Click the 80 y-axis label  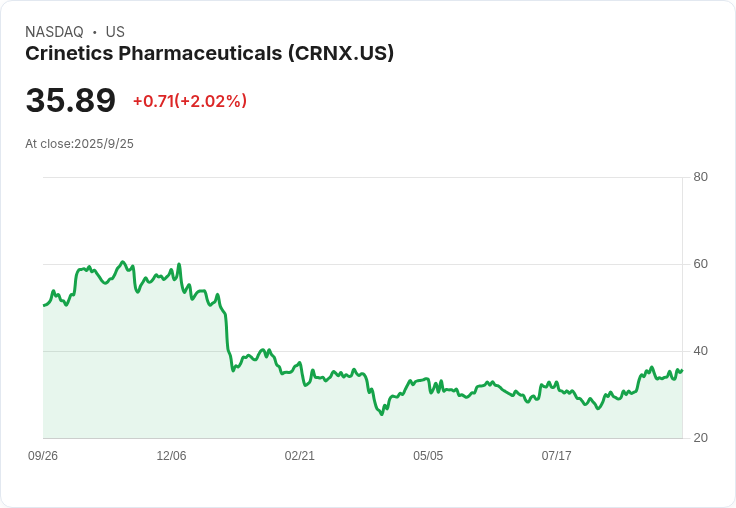[700, 177]
